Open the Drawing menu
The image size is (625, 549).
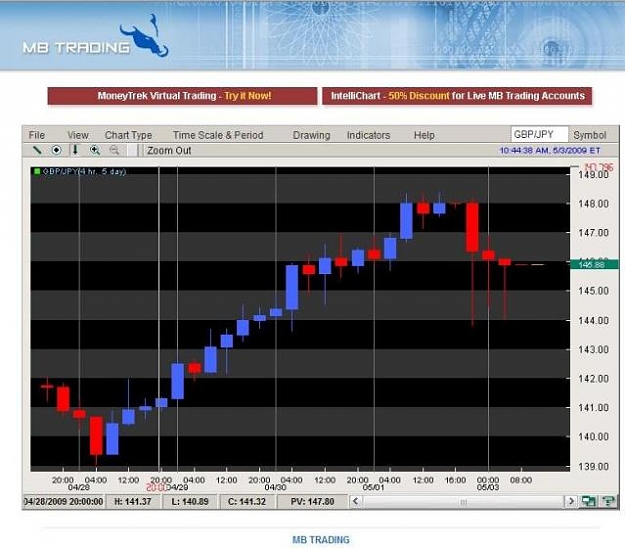[x=311, y=135]
